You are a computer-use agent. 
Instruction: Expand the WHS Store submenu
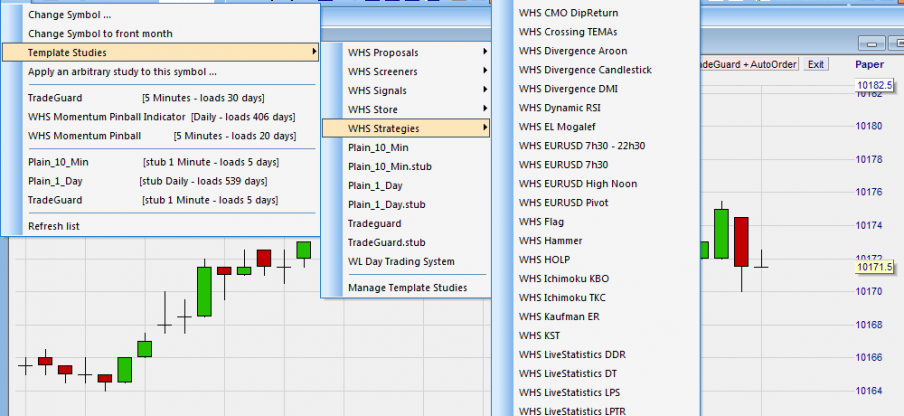coord(405,109)
